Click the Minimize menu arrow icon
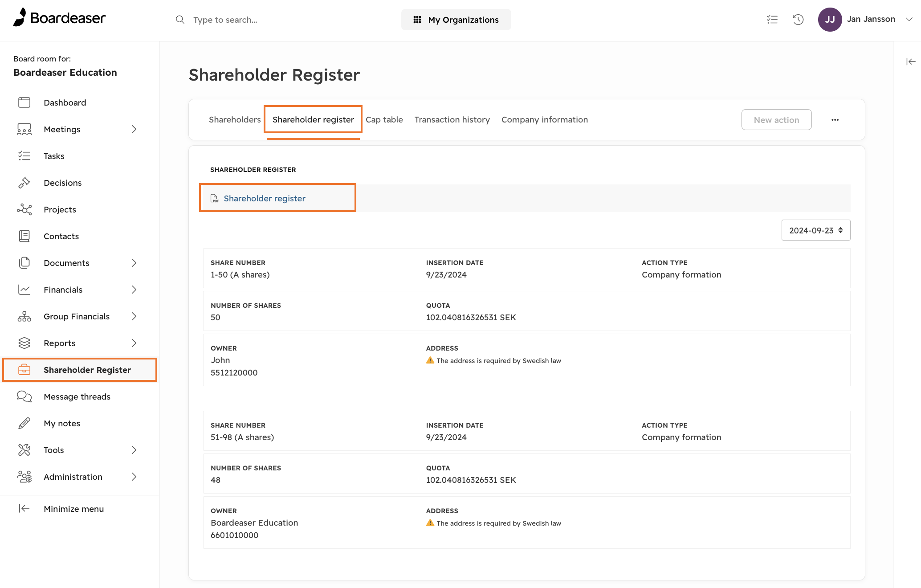The height and width of the screenshot is (588, 921). [24, 509]
